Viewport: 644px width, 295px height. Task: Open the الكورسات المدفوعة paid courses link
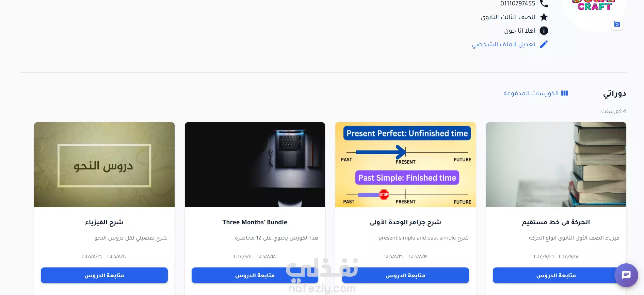[x=531, y=93]
